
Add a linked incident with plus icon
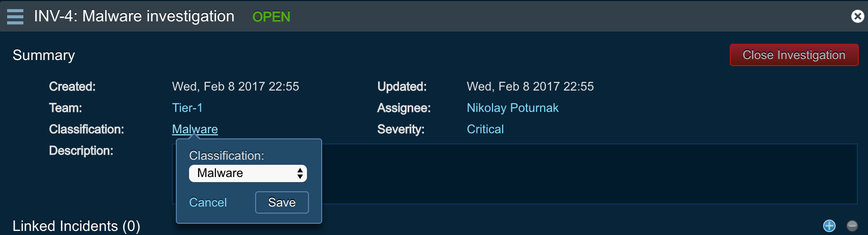829,226
